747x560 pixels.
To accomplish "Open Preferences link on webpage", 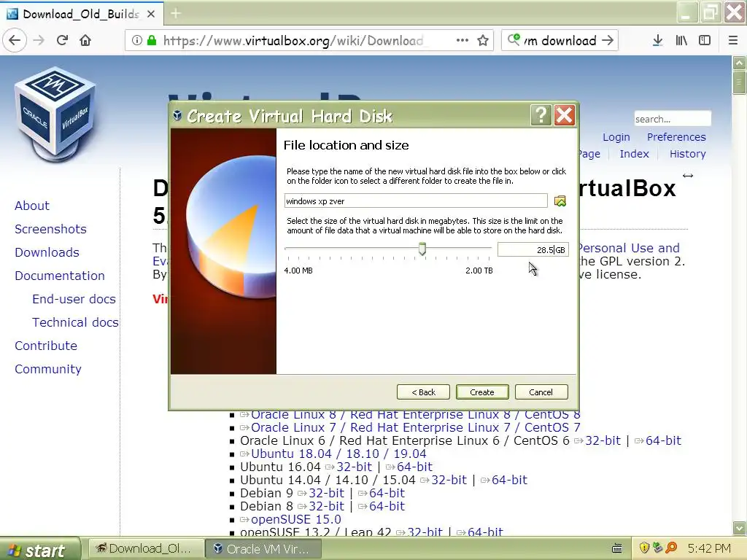I will [x=676, y=137].
